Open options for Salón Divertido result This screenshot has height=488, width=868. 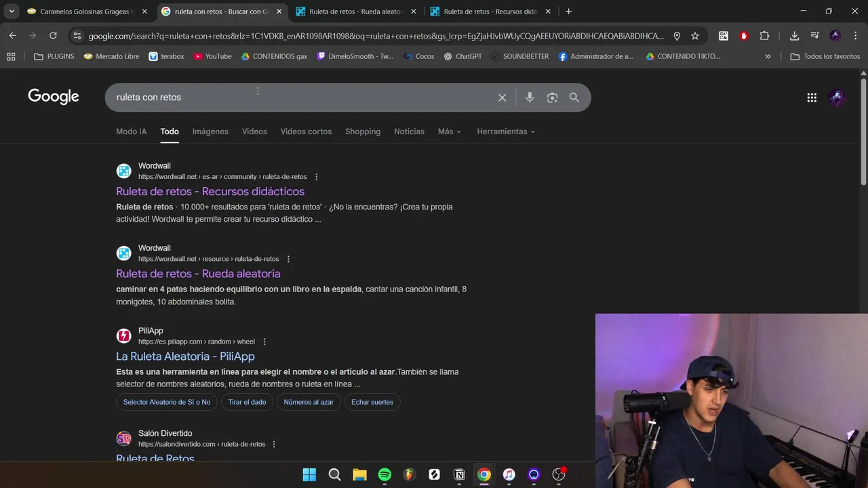(x=274, y=444)
